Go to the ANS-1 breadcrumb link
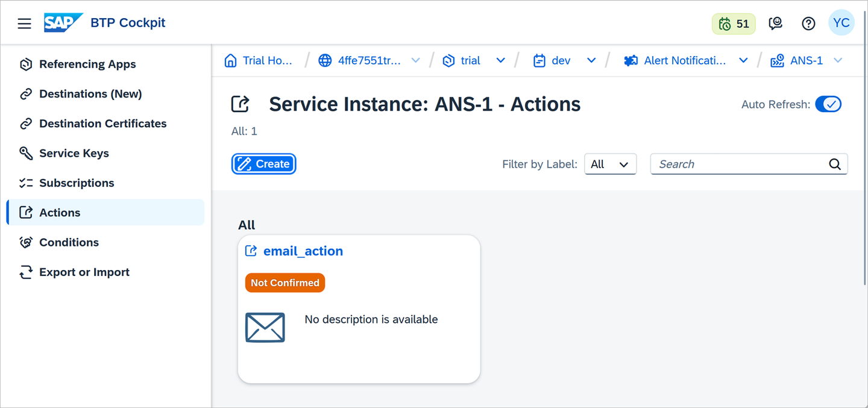This screenshot has height=408, width=868. tap(807, 60)
